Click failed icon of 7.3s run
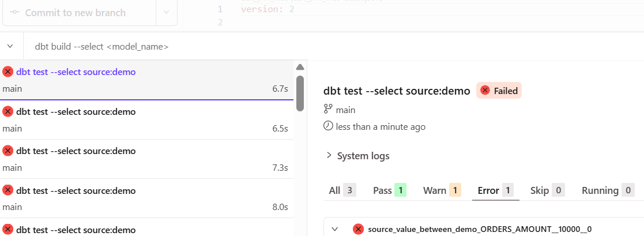644x236 pixels. tap(8, 151)
